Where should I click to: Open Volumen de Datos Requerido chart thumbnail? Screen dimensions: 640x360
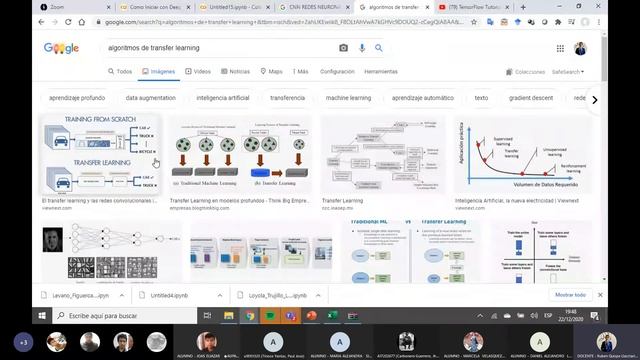[522, 155]
